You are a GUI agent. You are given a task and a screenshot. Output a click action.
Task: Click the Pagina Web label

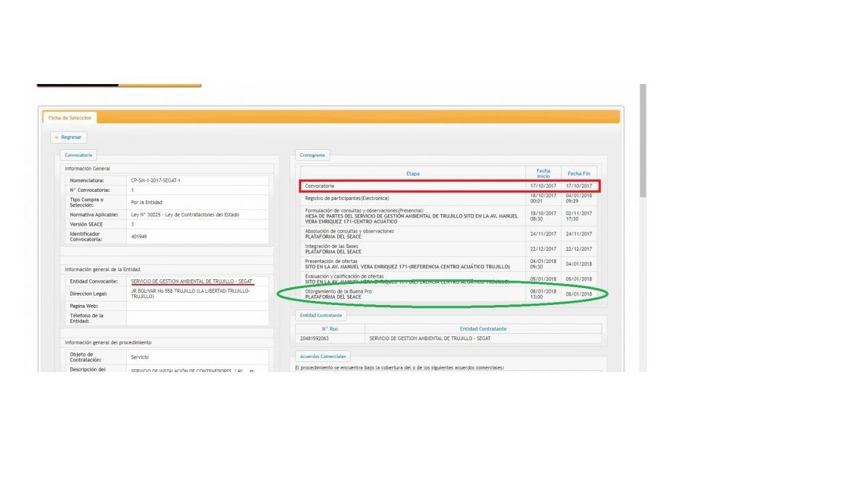[x=85, y=306]
